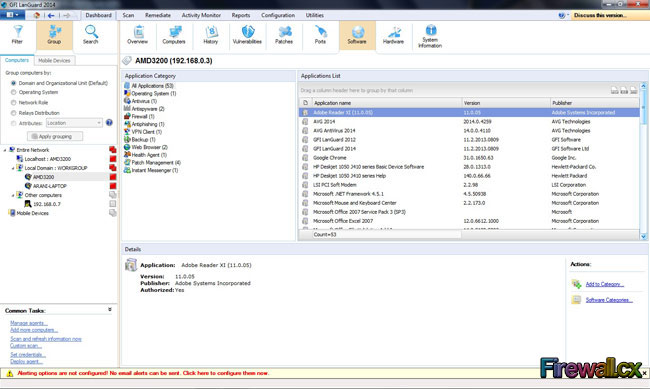Open the Utilities tab

pyautogui.click(x=315, y=15)
